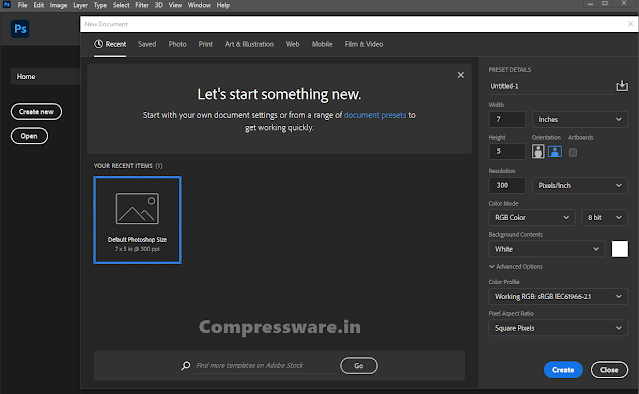The image size is (639, 394).
Task: Switch to the Print tab
Action: [205, 44]
